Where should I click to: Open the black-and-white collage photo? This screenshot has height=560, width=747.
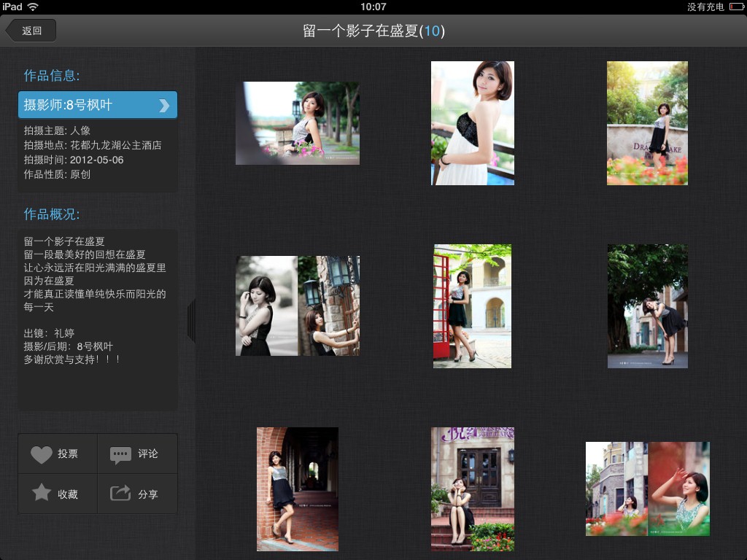click(x=297, y=306)
